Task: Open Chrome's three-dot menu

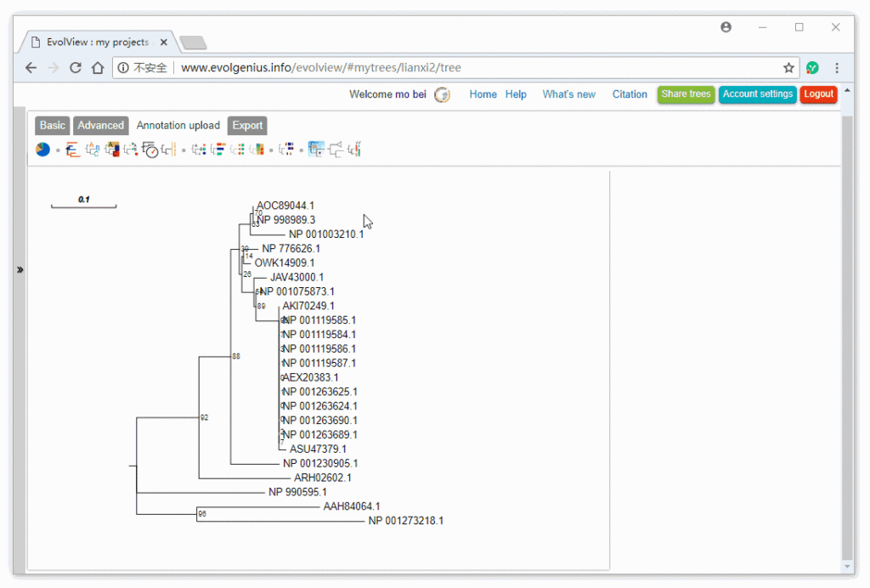Action: tap(837, 67)
